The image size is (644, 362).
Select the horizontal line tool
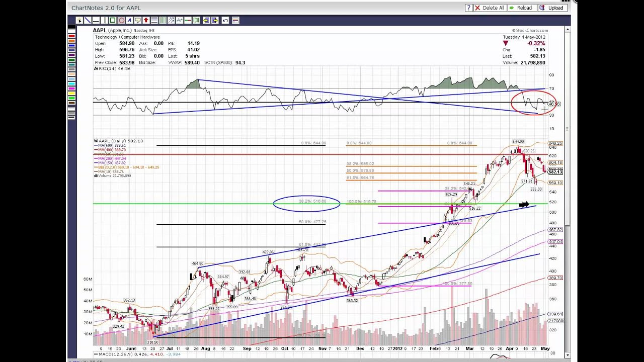coord(96,20)
